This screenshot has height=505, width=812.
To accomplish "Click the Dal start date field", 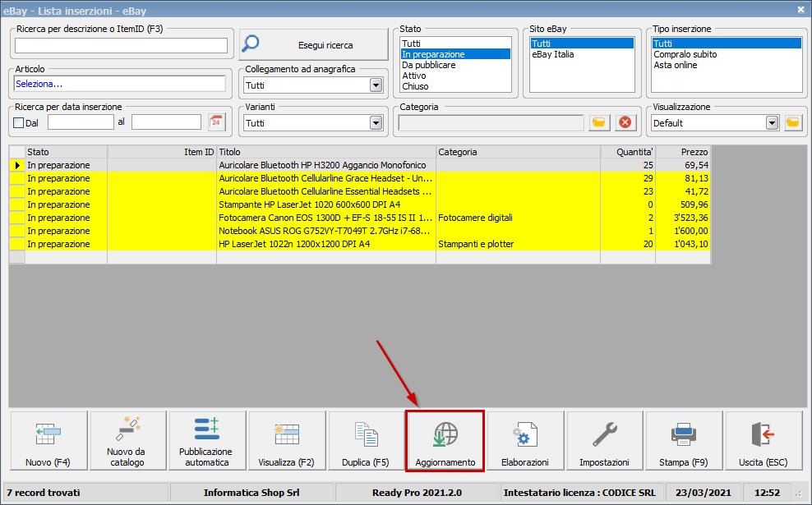I will coord(81,122).
